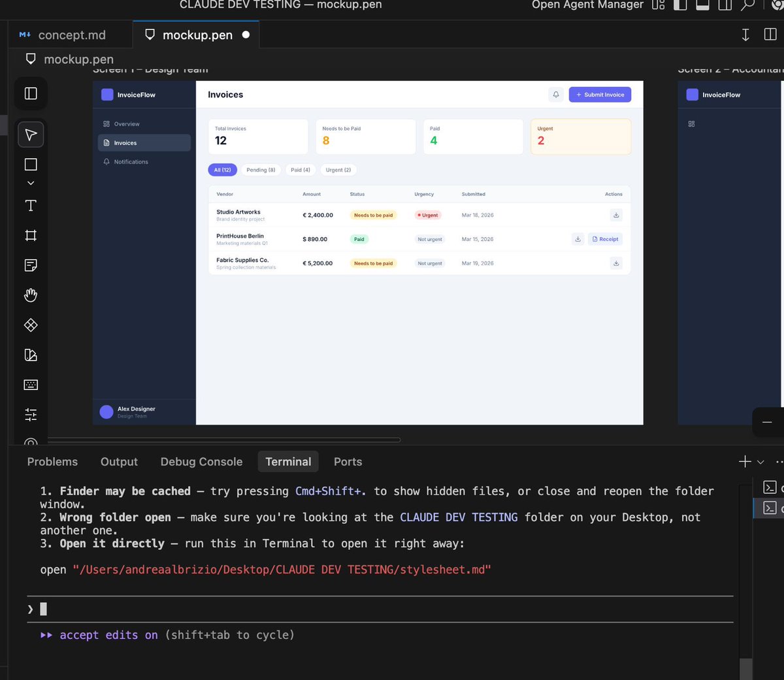The width and height of the screenshot is (784, 680).
Task: Select the Terminal panel tab
Action: click(288, 462)
